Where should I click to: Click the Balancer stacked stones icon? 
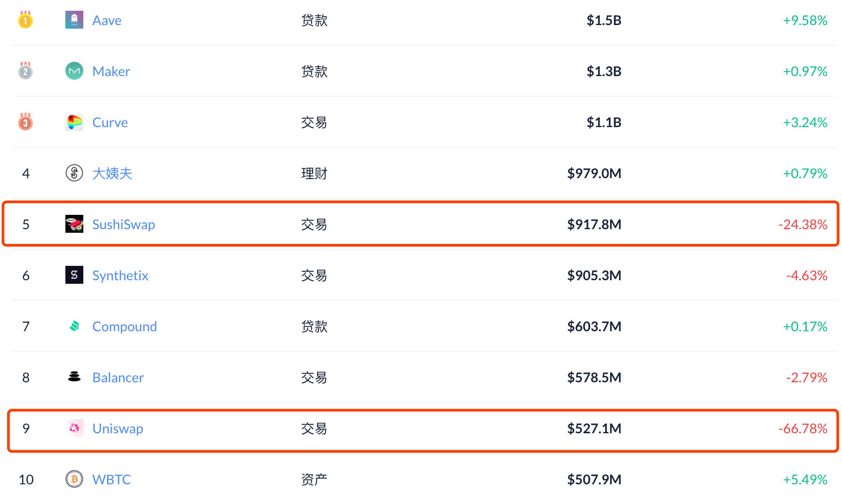[x=74, y=377]
